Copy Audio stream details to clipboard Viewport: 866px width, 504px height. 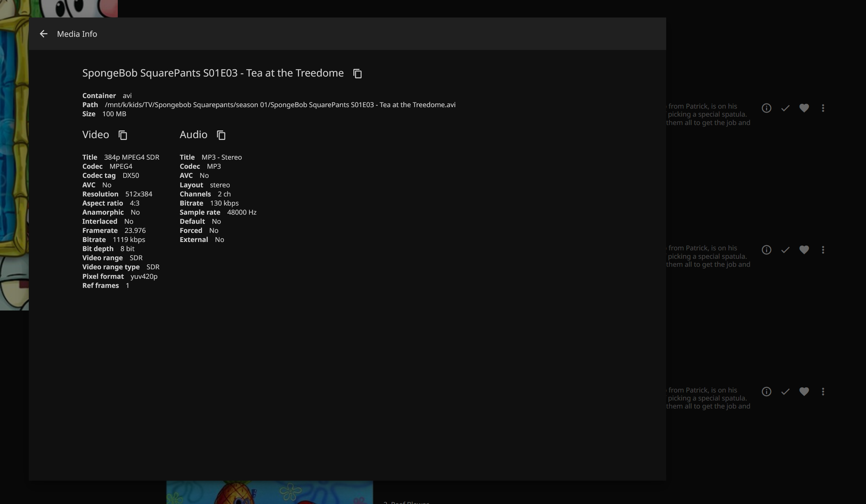pyautogui.click(x=221, y=135)
